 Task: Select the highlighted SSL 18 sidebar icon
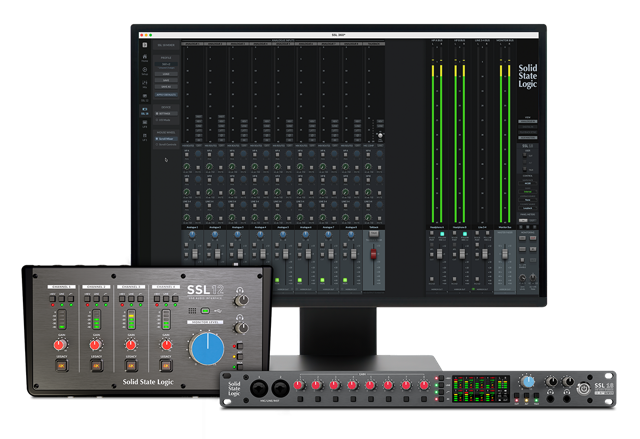click(x=145, y=111)
